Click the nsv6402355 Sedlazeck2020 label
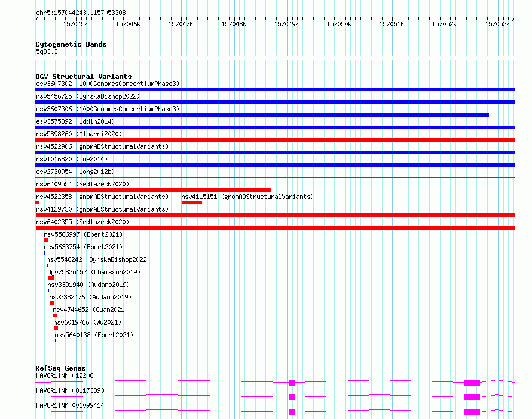The image size is (532, 419). tap(82, 222)
